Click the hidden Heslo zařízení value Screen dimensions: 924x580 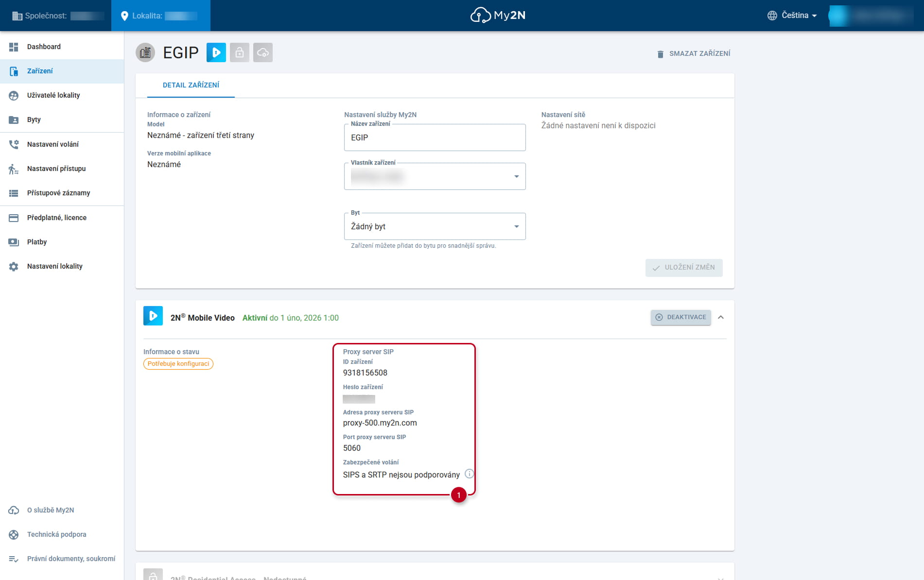point(359,399)
